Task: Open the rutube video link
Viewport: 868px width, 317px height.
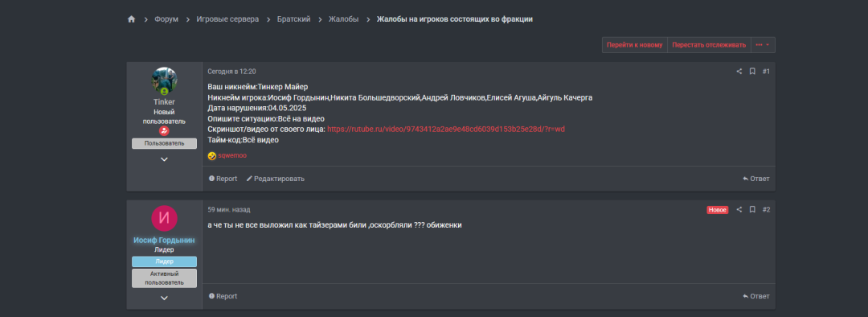Action: (x=445, y=129)
